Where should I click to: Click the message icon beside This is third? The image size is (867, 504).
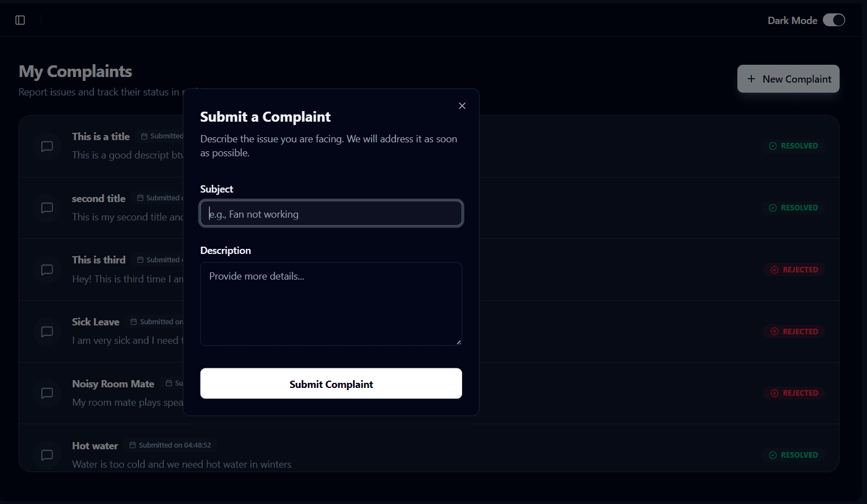point(47,270)
